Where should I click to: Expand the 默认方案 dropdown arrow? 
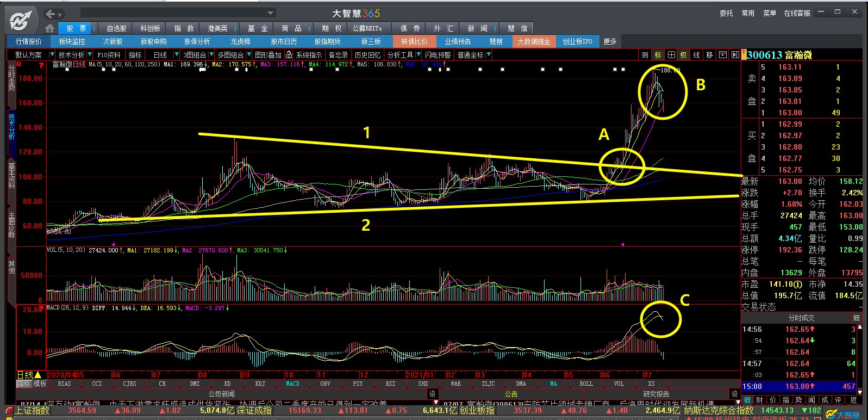52,55
